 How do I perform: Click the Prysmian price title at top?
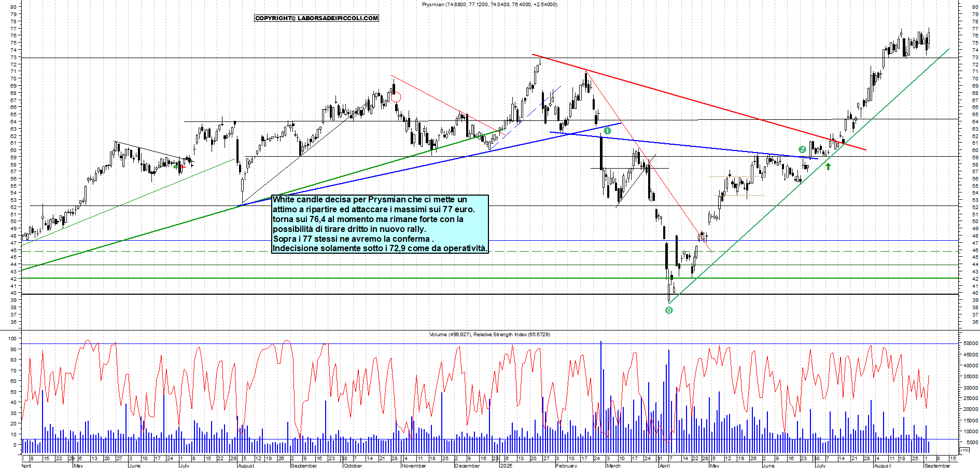point(489,4)
